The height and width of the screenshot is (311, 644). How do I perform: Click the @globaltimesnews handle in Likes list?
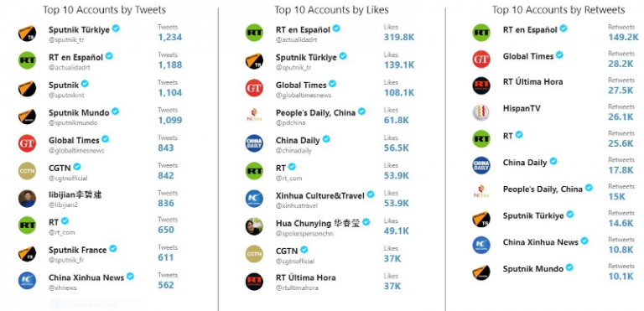304,96
